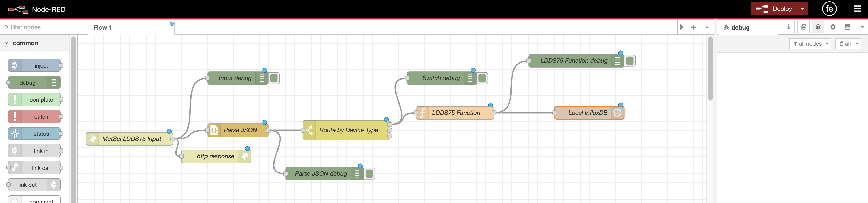Select the Route by Device Type node
This screenshot has height=203, width=868.
click(x=346, y=130)
